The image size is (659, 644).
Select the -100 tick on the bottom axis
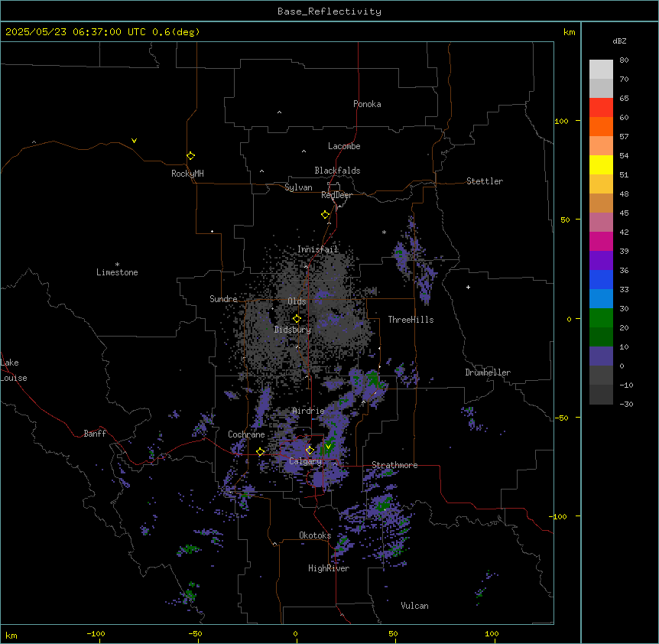[x=96, y=634]
